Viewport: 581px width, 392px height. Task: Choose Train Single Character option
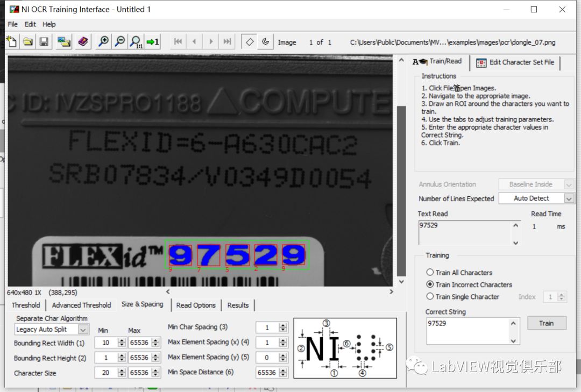430,296
